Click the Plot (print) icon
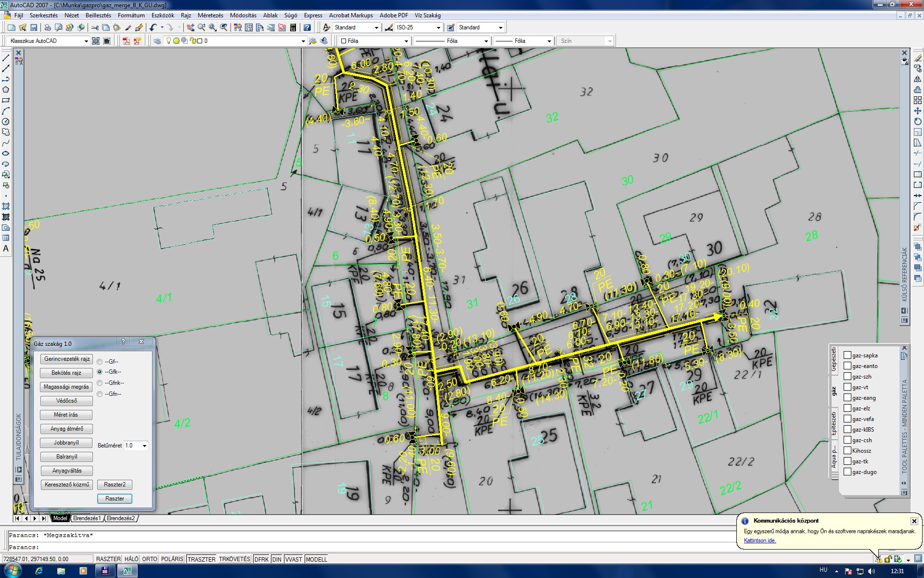Screen dimensions: 924x578 (48, 27)
